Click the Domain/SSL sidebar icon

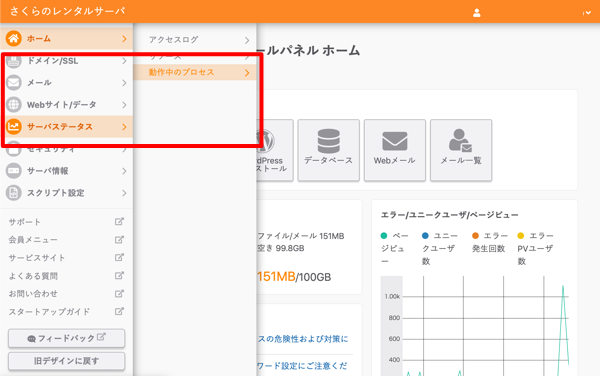pyautogui.click(x=13, y=61)
